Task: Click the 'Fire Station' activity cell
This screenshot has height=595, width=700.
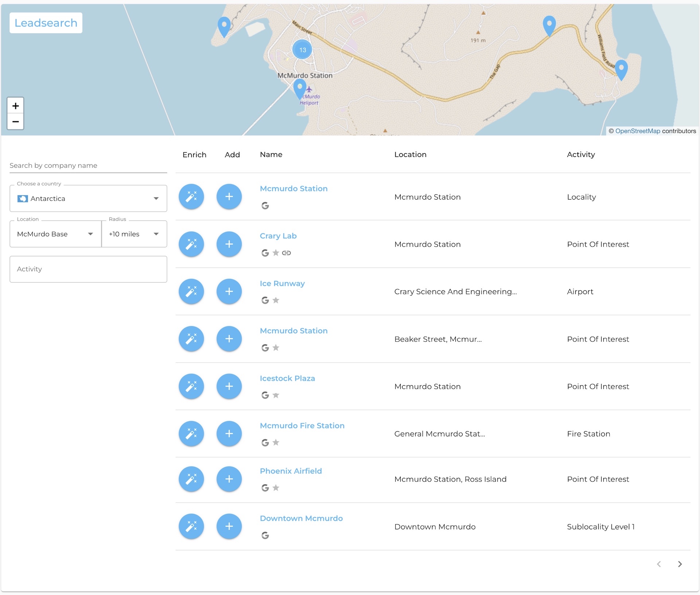Action: (588, 434)
